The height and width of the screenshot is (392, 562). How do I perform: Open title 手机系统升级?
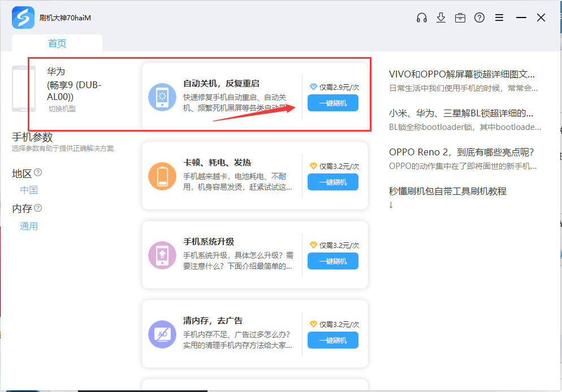209,242
